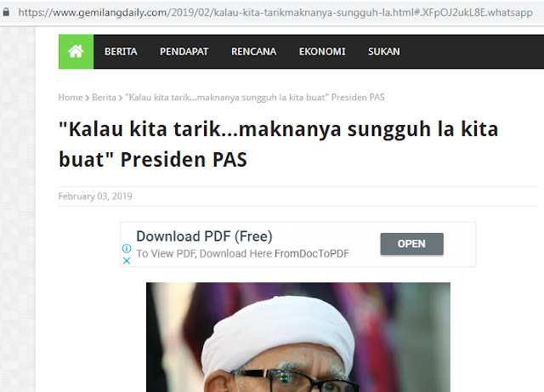Click the article title breadcrumb text
Screen dimensions: 544x392
click(x=255, y=97)
